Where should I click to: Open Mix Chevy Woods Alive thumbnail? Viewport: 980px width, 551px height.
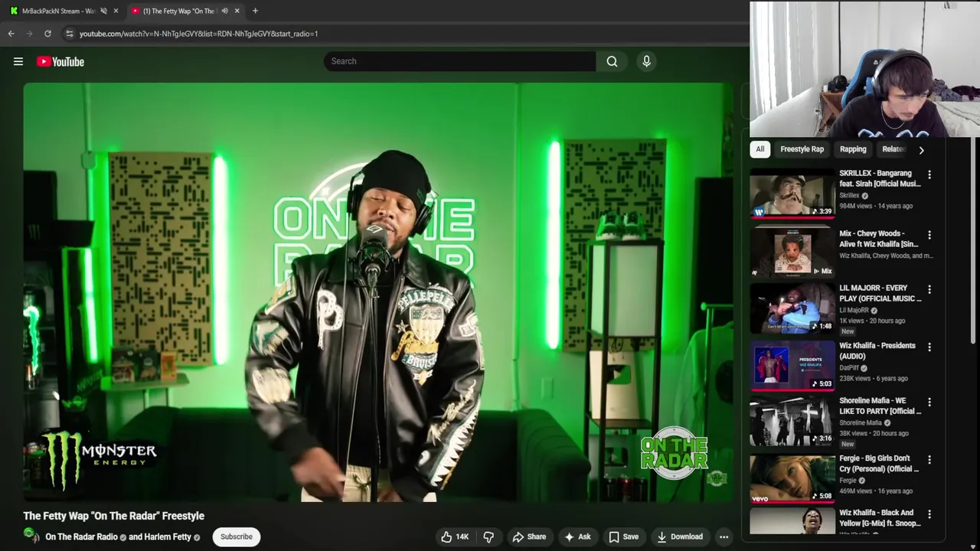point(792,251)
